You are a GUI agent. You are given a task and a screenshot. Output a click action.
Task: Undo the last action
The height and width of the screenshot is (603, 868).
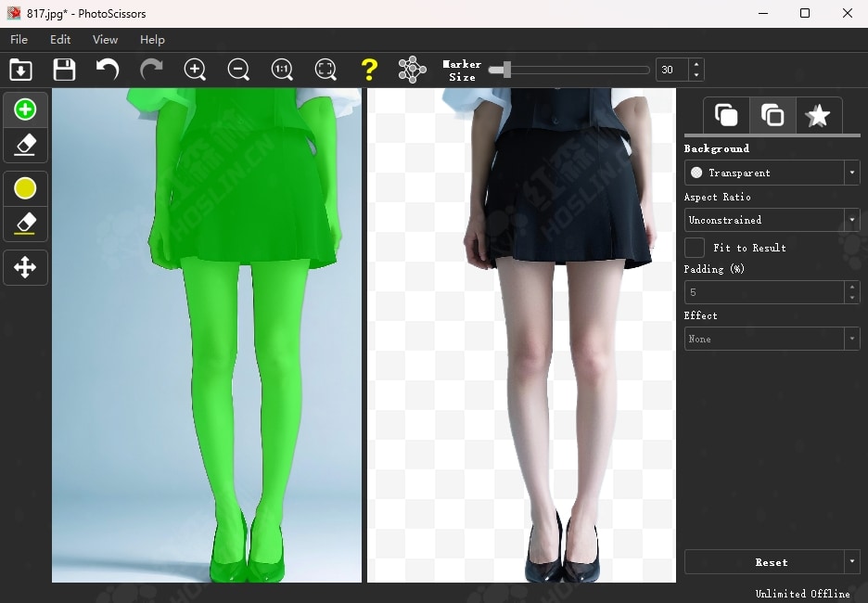tap(108, 70)
